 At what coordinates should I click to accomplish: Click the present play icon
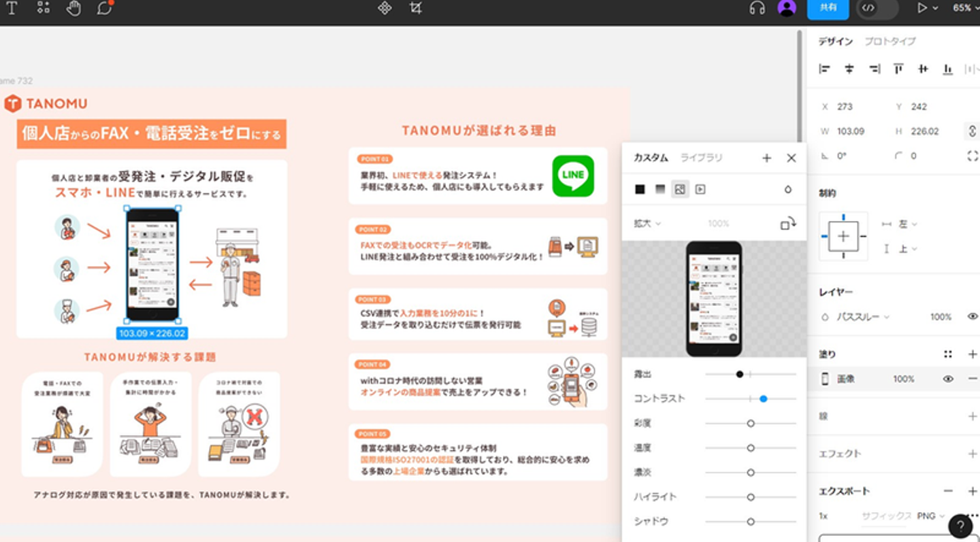922,8
